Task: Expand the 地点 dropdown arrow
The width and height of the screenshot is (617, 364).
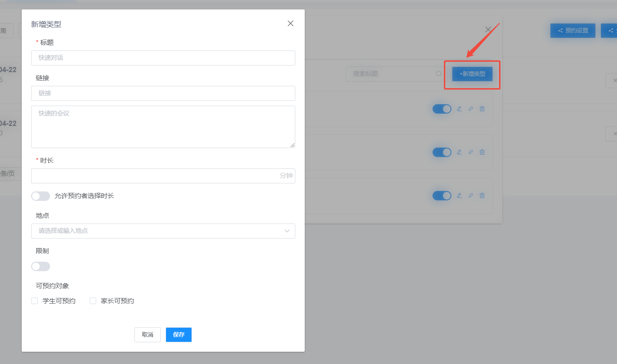Action: [287, 231]
